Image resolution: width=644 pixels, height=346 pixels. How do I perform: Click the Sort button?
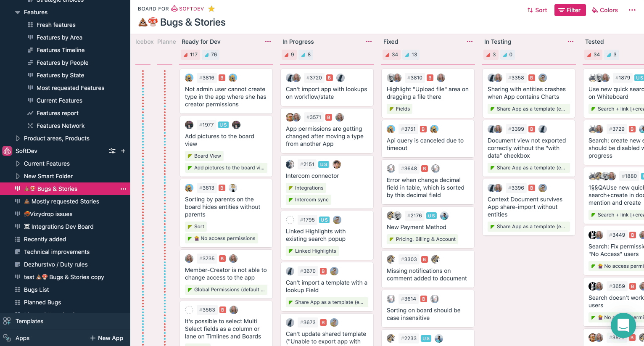(x=537, y=10)
